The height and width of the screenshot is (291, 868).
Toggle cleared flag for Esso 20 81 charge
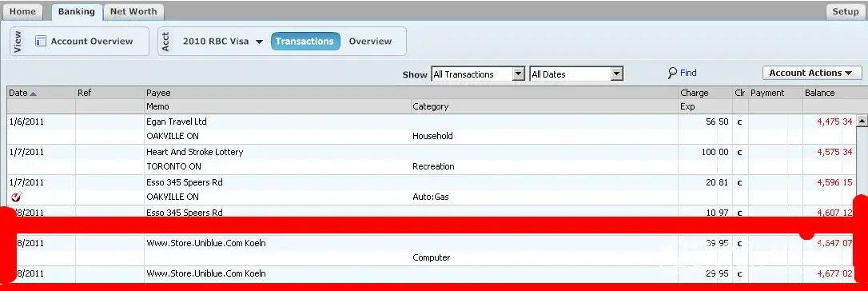click(x=739, y=183)
